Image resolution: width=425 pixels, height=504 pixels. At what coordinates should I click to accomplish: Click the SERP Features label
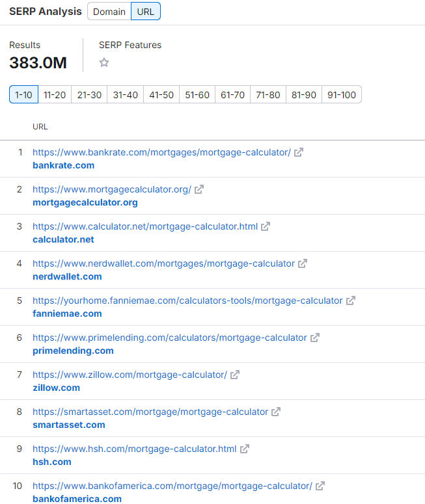click(x=130, y=45)
